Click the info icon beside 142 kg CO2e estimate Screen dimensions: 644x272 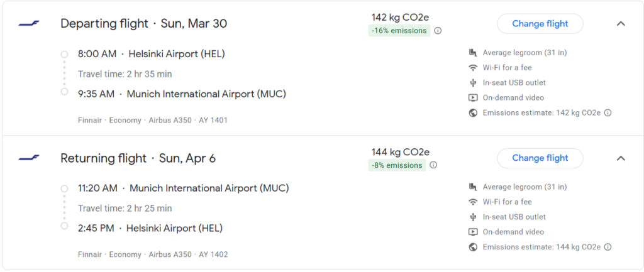coord(608,113)
